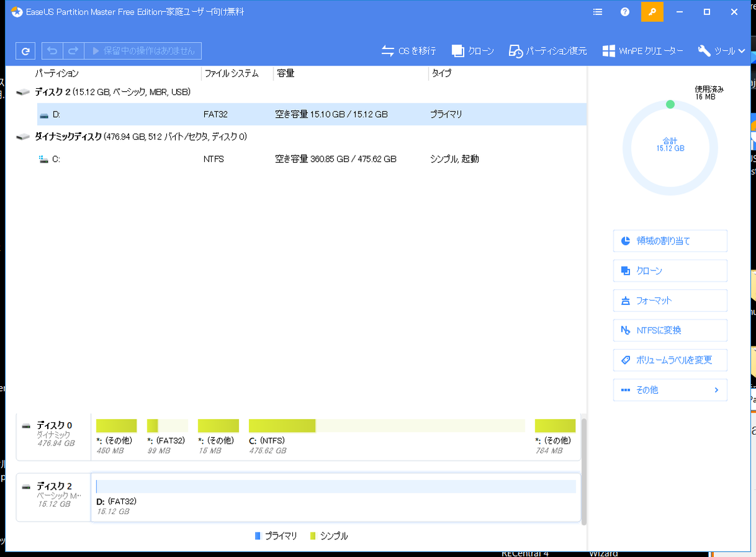This screenshot has width=756, height=557.
Task: Open the hamburger list menu icon
Action: (597, 12)
